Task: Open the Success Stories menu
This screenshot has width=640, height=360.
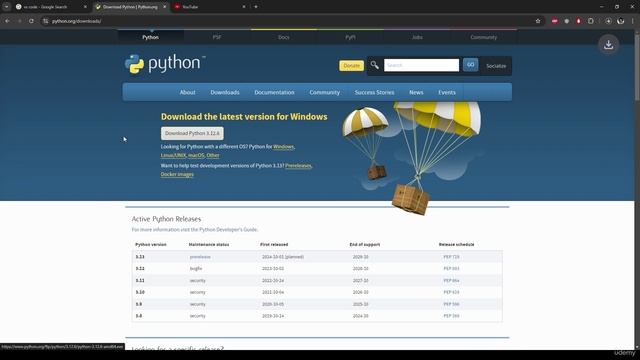Action: (x=374, y=92)
